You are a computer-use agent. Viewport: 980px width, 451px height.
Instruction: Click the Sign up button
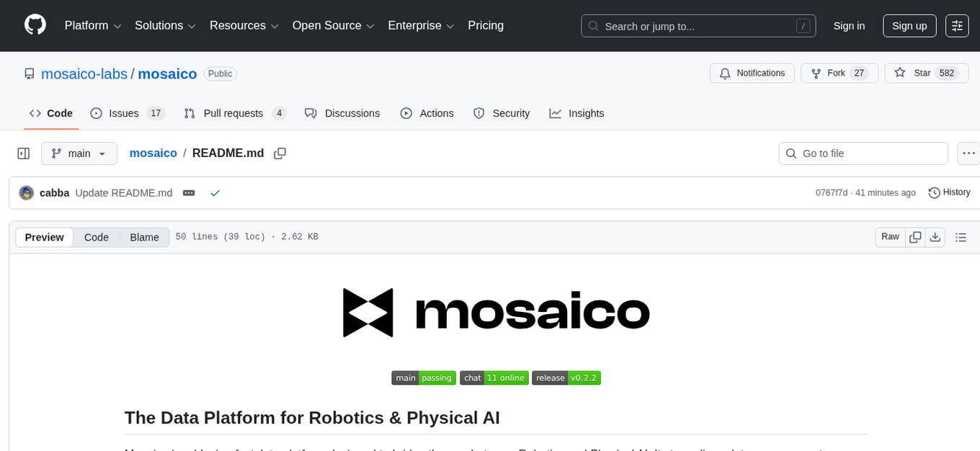(909, 25)
